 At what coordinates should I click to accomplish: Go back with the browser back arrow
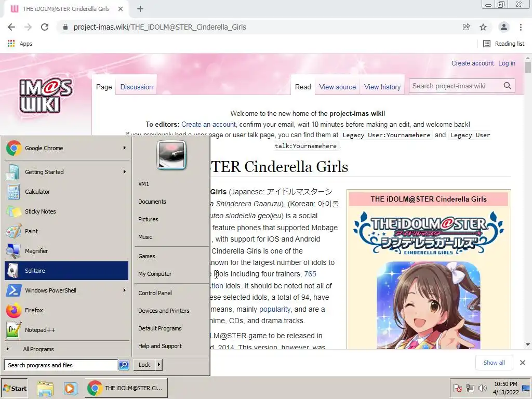click(x=11, y=27)
